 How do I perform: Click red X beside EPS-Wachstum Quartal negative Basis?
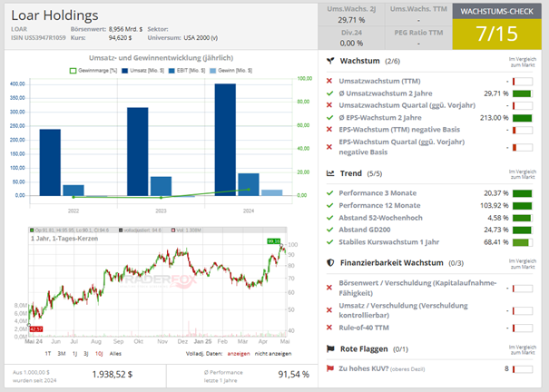click(329, 147)
